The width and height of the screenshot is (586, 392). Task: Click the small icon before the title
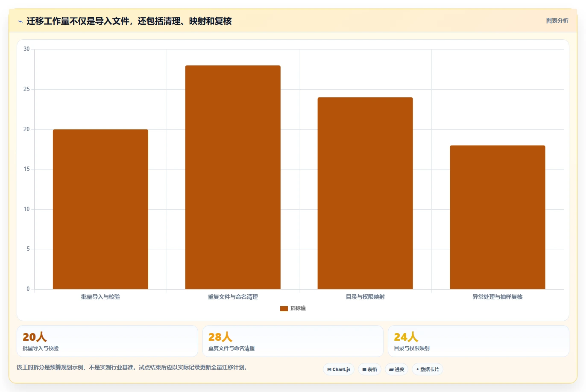[x=20, y=21]
